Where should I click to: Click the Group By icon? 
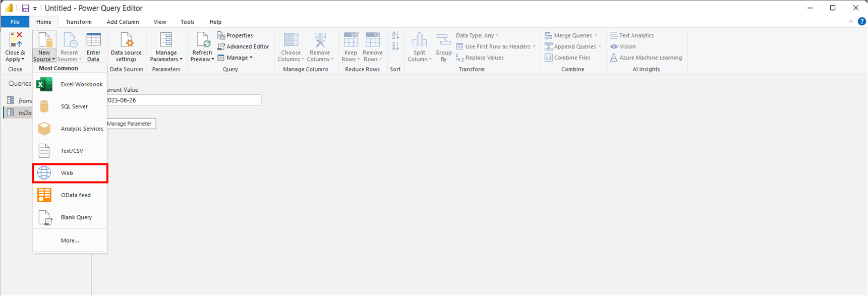pyautogui.click(x=443, y=40)
